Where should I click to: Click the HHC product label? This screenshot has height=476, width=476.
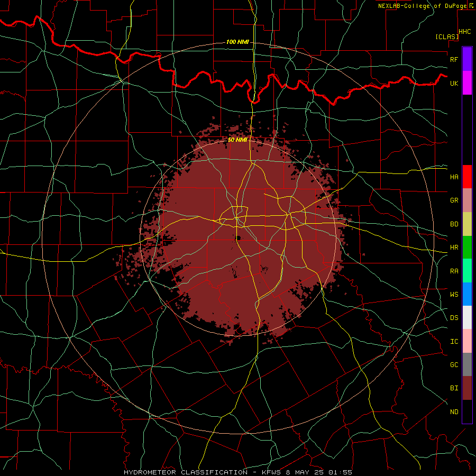tap(465, 32)
